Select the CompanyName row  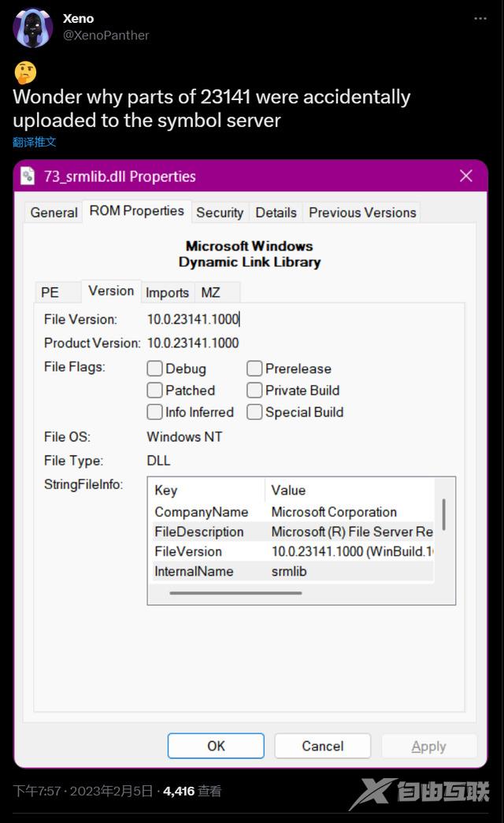click(x=292, y=512)
